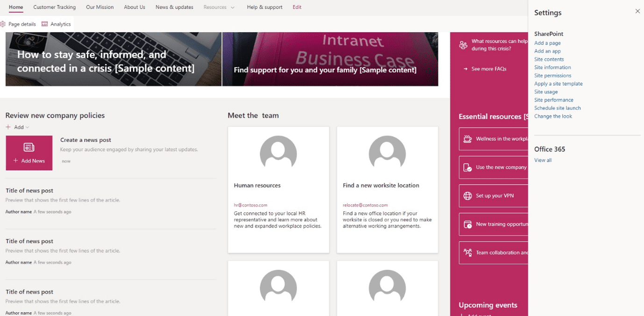Click the Page details gear icon

(3, 24)
